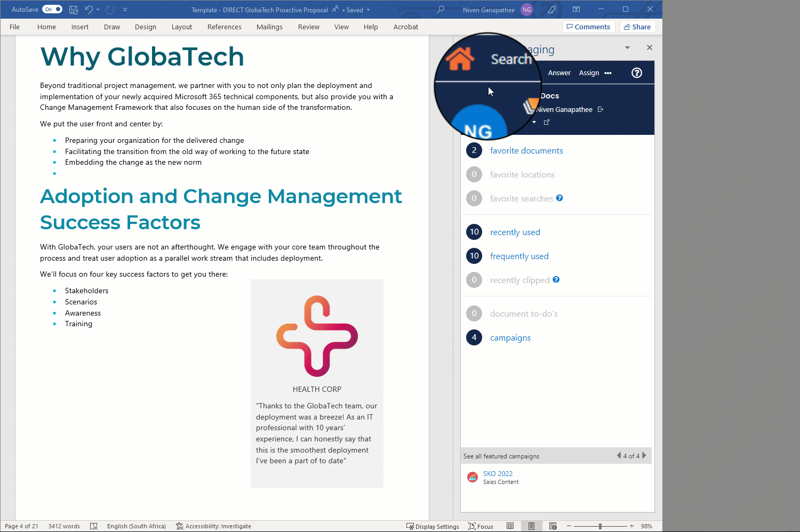Open campaigns link
The height and width of the screenshot is (532, 800).
pyautogui.click(x=510, y=338)
